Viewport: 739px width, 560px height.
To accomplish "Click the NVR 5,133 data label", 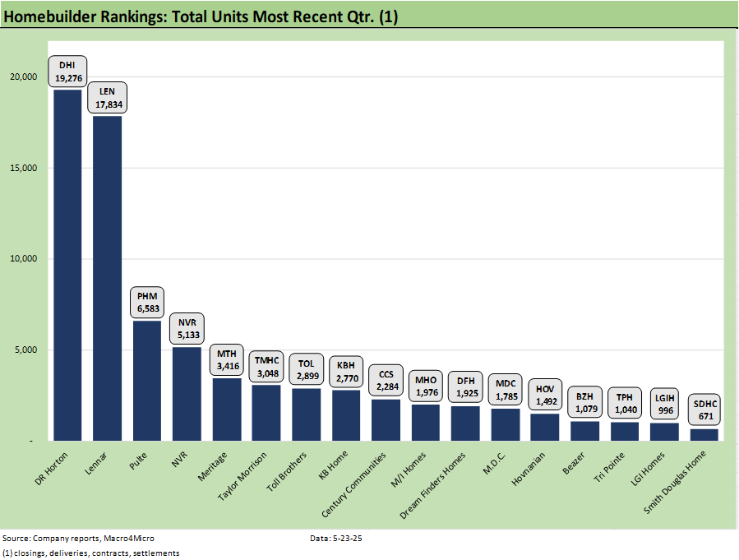I will 187,329.
